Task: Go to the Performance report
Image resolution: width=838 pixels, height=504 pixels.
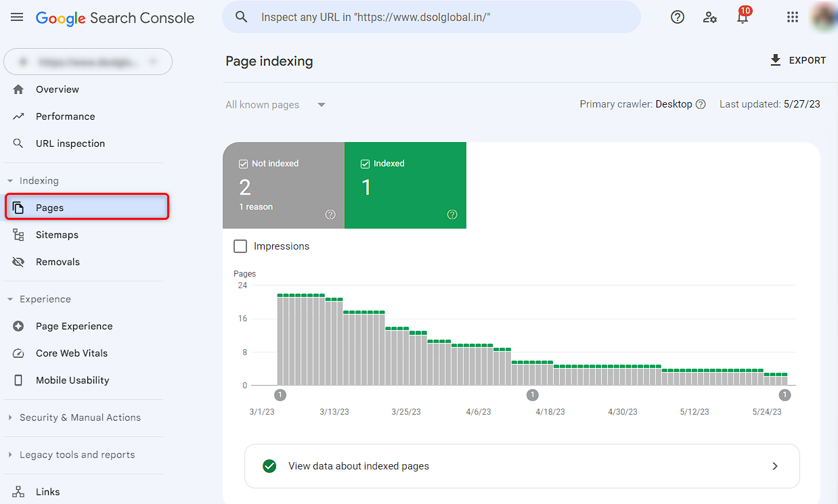Action: point(65,116)
